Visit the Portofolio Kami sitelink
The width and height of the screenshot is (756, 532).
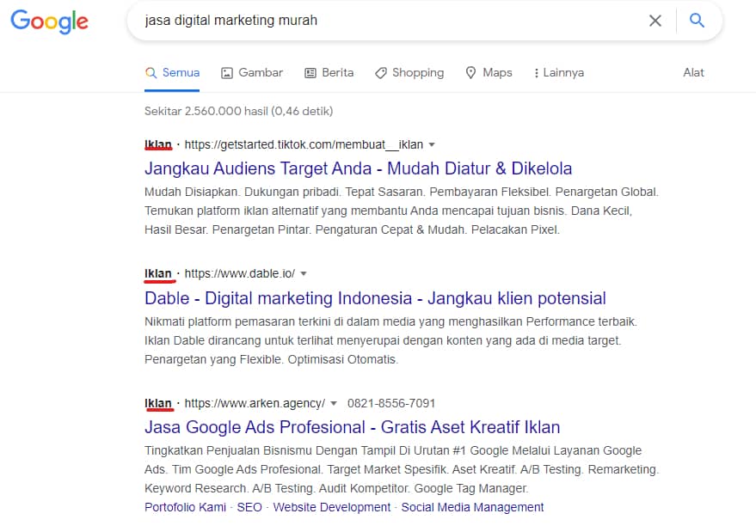click(184, 507)
